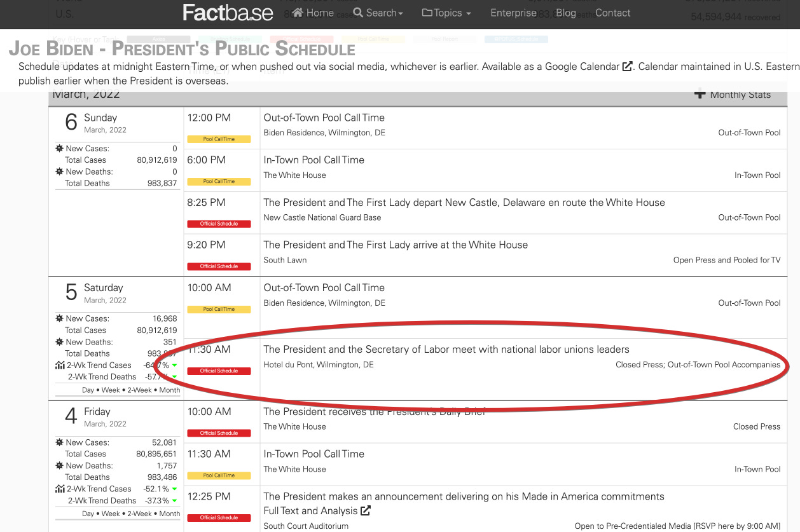Click Official Schedule tag under 12:25 PM
The width and height of the screenshot is (800, 532).
tap(219, 517)
